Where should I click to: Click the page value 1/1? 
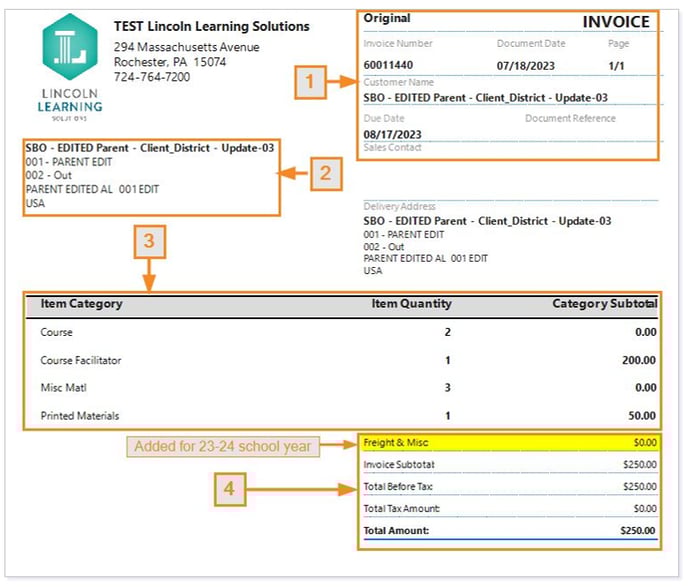(x=616, y=66)
